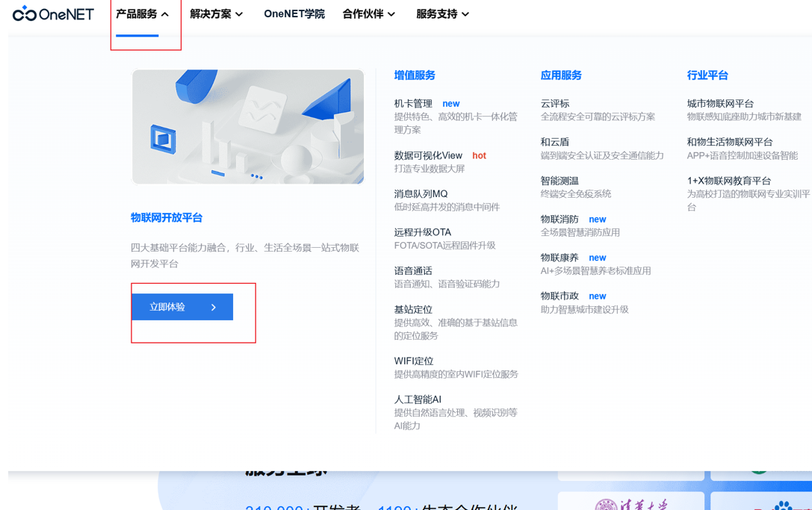Select the 增值服务 category heading
The height and width of the screenshot is (510, 812).
tap(415, 75)
